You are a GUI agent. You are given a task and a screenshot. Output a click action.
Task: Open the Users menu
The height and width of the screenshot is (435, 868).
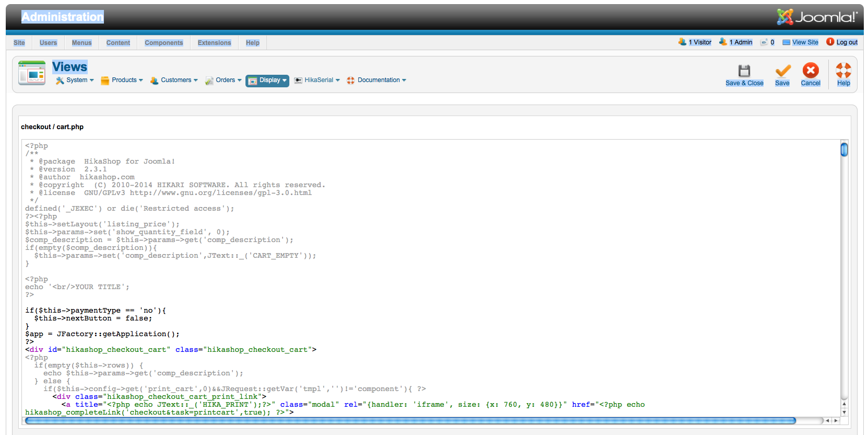click(x=49, y=43)
